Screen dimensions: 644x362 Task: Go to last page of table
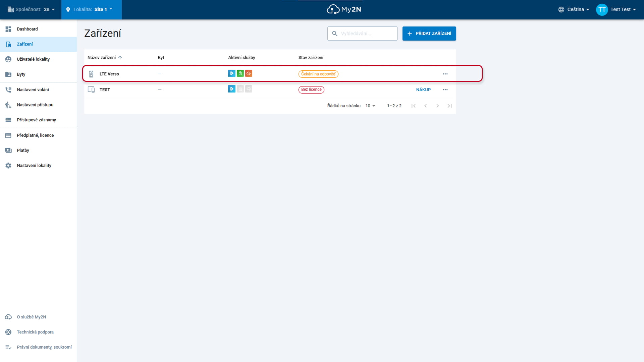pos(450,106)
